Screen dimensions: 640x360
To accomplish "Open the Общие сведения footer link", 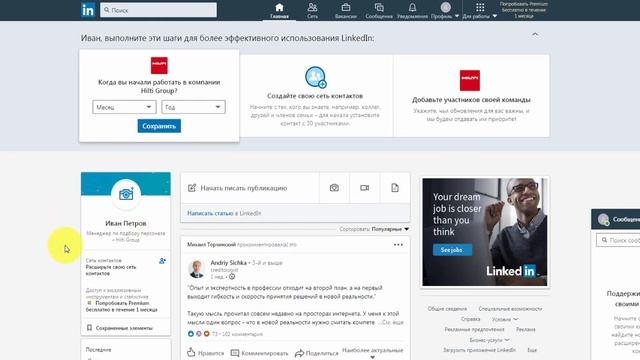I will (447, 309).
